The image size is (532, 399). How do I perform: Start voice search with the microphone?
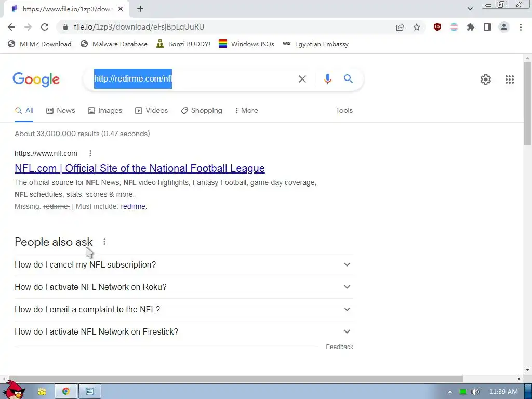[x=327, y=79]
